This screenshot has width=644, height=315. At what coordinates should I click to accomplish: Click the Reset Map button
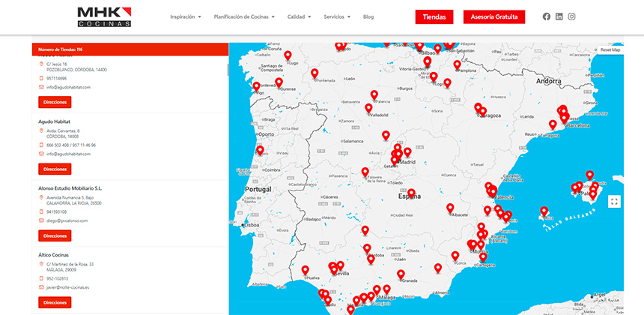point(610,49)
